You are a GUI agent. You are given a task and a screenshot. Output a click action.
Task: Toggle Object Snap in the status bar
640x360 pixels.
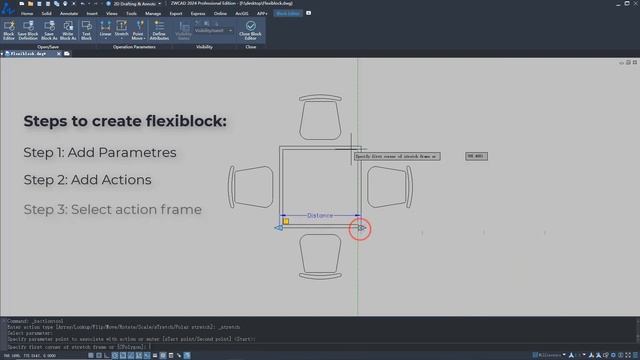(123, 356)
